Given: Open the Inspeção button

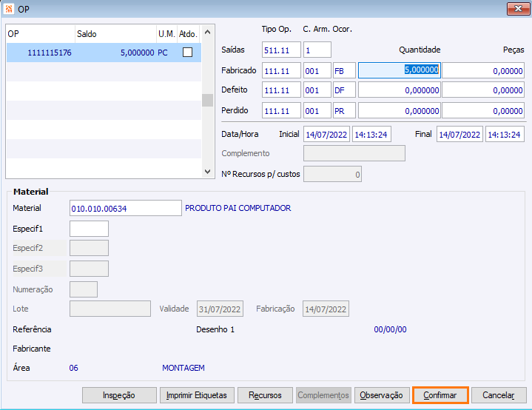Looking at the screenshot, I should tap(119, 395).
